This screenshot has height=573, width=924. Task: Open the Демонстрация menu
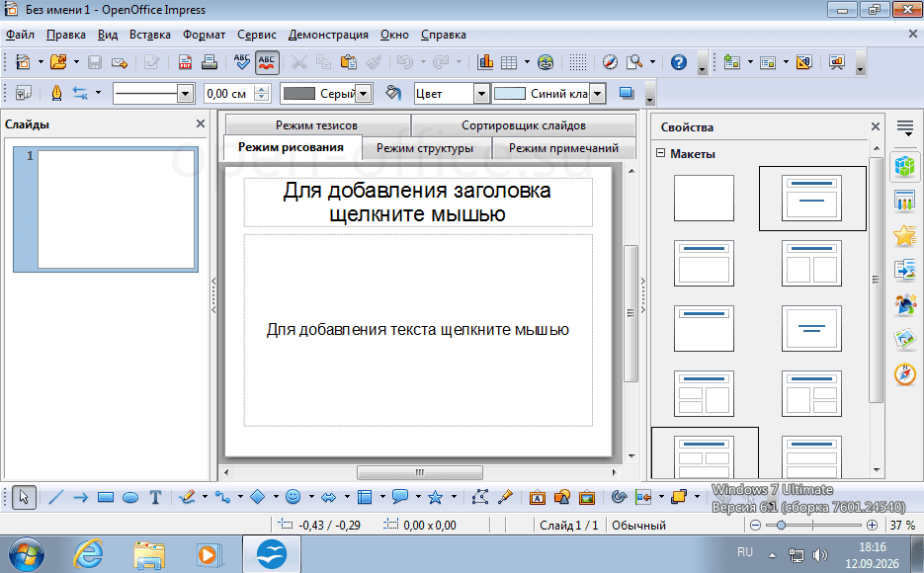pyautogui.click(x=328, y=35)
